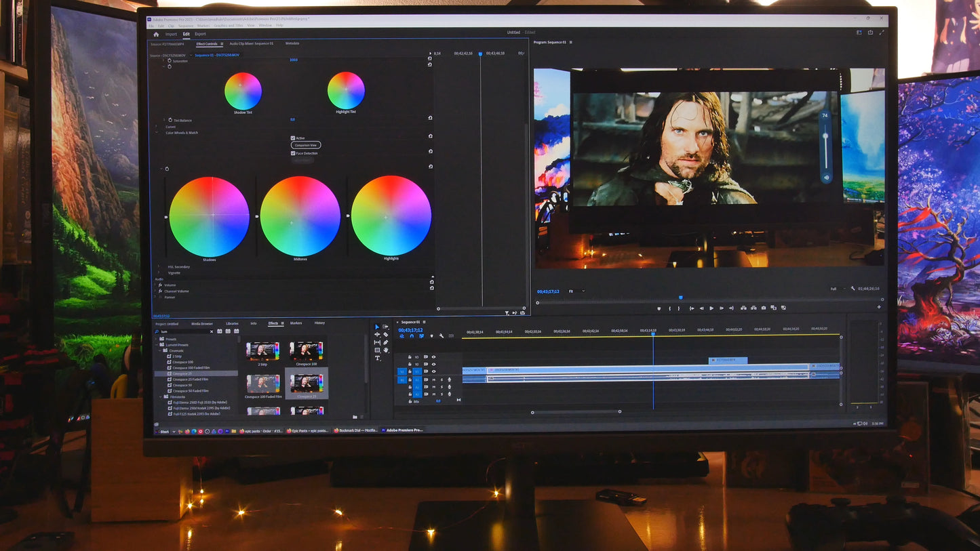Viewport: 980px width, 551px height.
Task: Select the Ripple Edit tool
Action: 377,335
